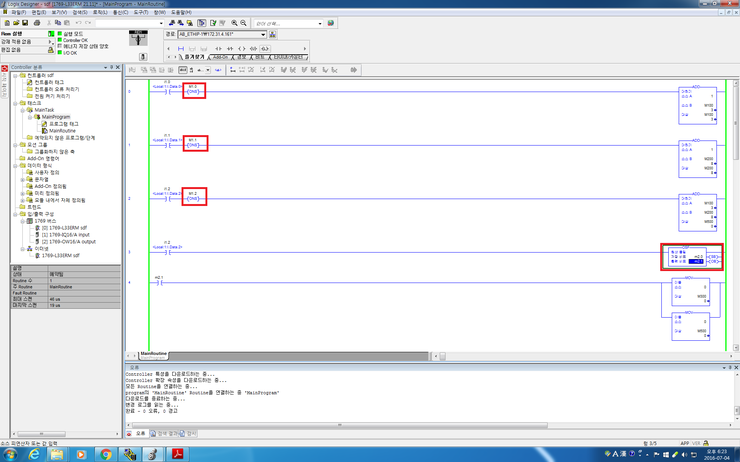The height and width of the screenshot is (462, 740).
Task: Open the 도구(T) menu
Action: pos(141,12)
